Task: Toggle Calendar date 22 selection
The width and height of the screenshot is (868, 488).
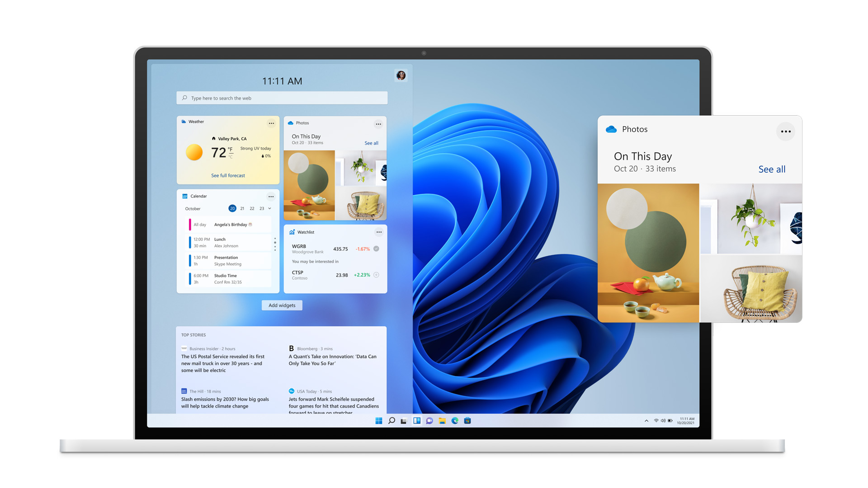Action: pos(251,209)
